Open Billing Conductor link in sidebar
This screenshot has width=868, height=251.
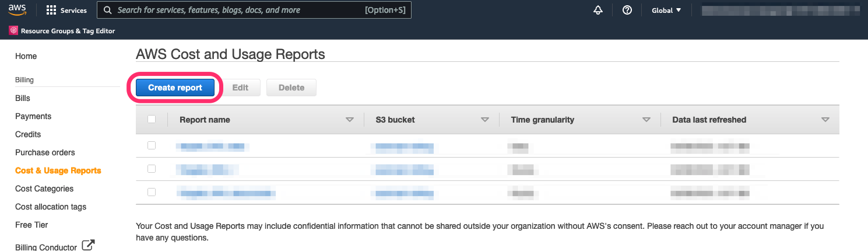(46, 246)
